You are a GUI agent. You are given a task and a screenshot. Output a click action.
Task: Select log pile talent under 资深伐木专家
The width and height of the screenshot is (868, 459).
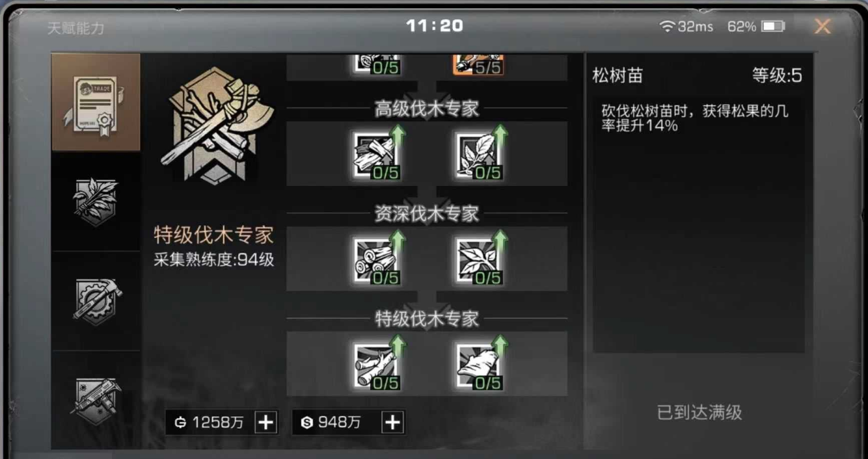tap(376, 260)
